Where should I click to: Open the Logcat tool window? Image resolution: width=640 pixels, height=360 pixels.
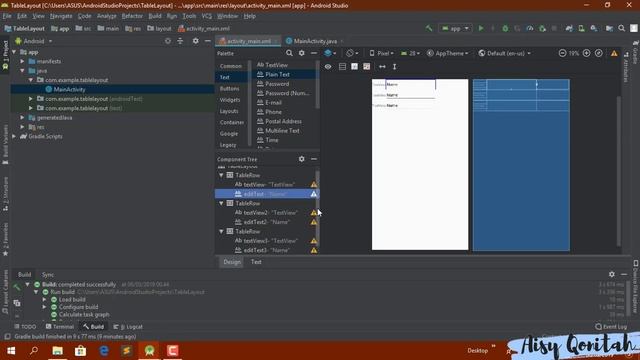128,327
